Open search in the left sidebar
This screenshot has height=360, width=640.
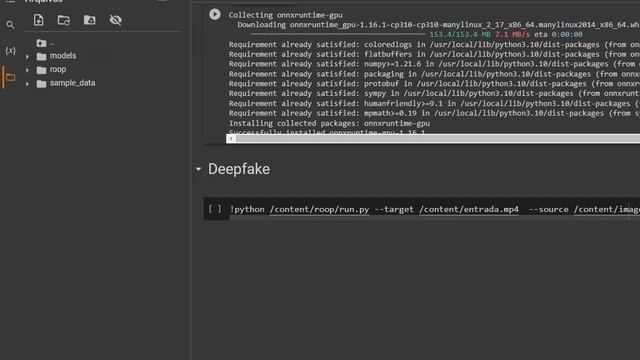[11, 25]
